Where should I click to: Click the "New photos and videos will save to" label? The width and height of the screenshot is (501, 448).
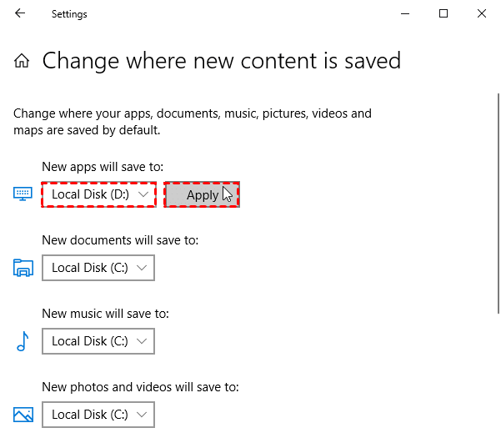[140, 387]
